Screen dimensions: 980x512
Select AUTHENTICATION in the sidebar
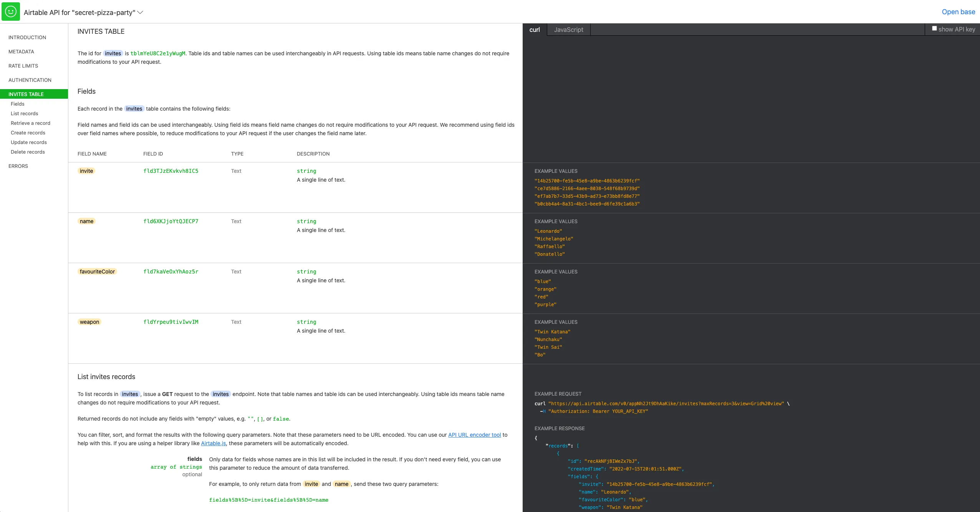tap(30, 80)
